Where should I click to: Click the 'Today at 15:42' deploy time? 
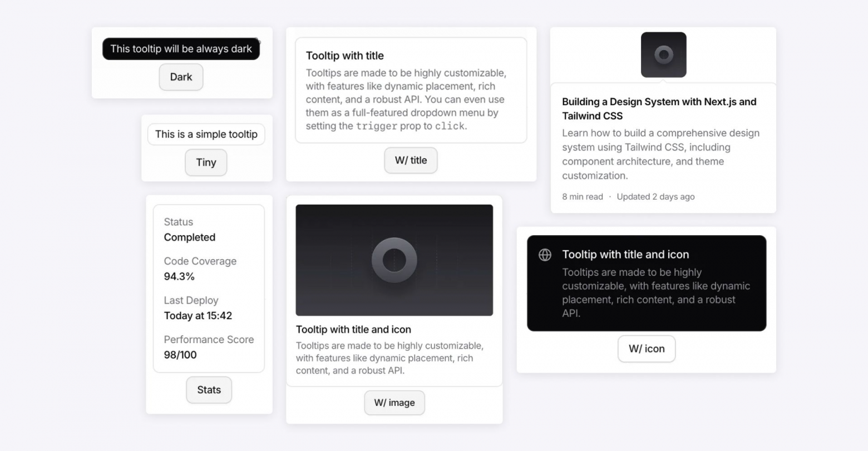pyautogui.click(x=198, y=316)
